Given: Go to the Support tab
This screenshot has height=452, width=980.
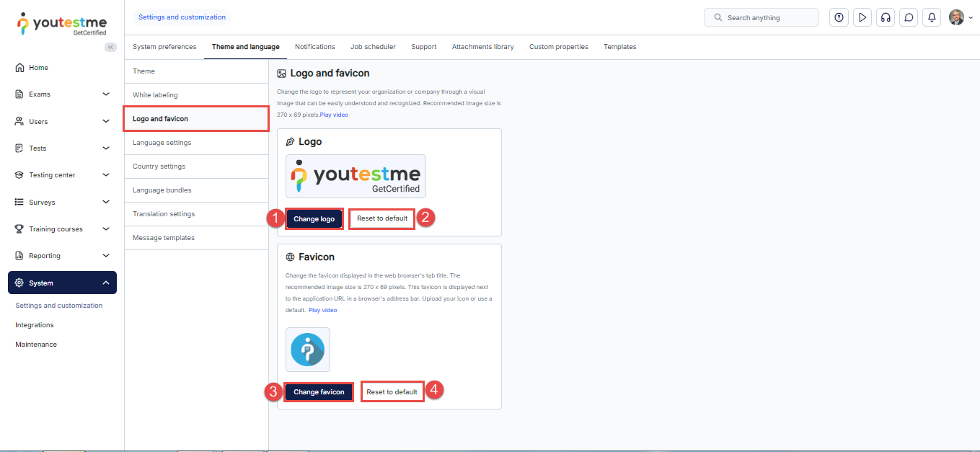Looking at the screenshot, I should [424, 47].
